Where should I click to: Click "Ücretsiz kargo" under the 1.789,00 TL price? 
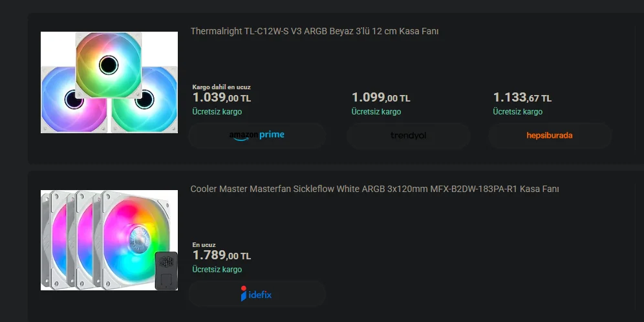[x=217, y=270]
